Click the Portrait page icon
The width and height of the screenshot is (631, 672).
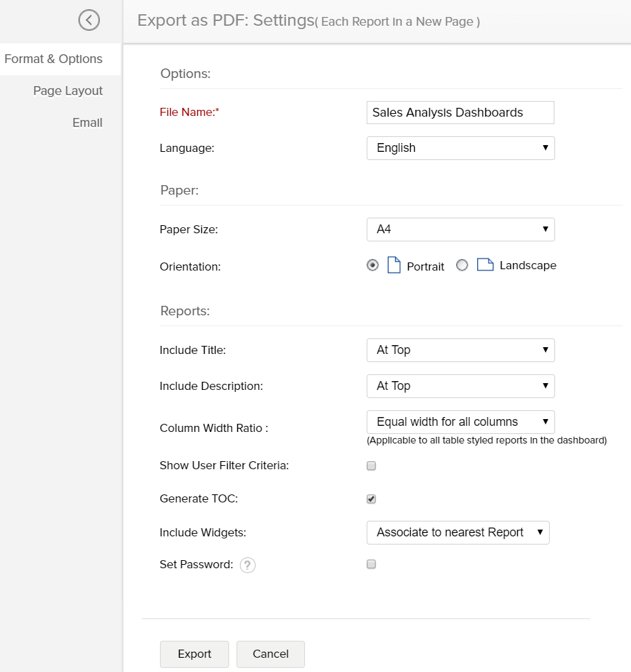tap(394, 265)
